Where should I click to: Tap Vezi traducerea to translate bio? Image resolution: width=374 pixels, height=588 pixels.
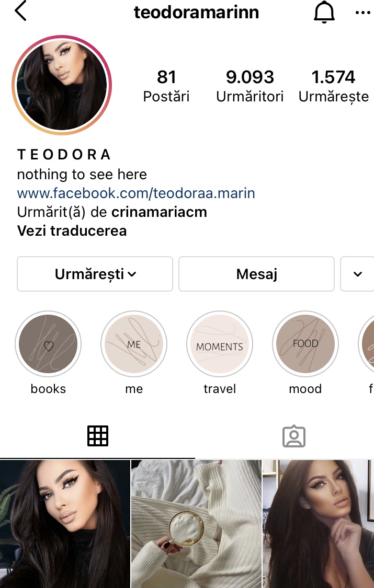(x=72, y=230)
